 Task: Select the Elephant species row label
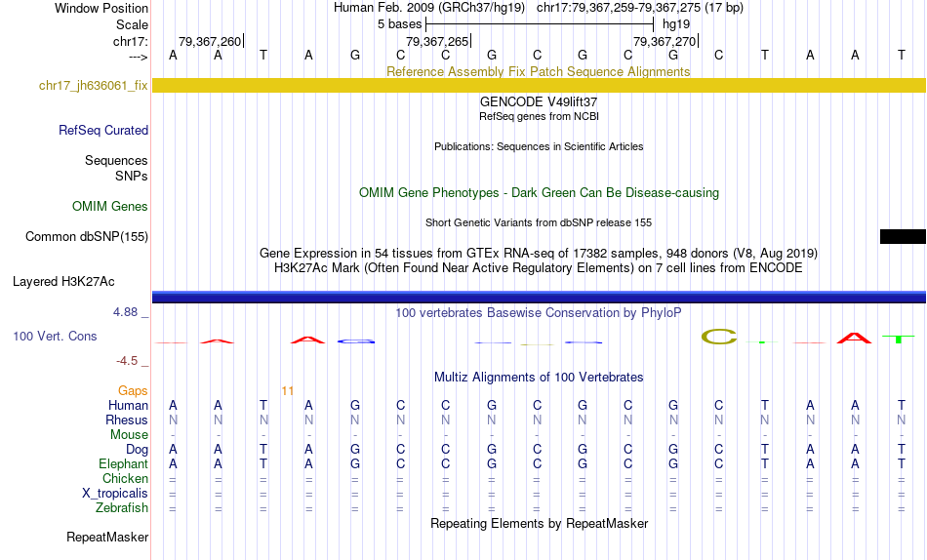(124, 463)
